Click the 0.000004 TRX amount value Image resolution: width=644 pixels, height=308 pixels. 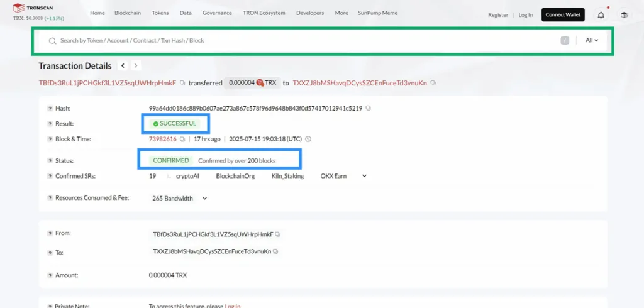(x=167, y=275)
